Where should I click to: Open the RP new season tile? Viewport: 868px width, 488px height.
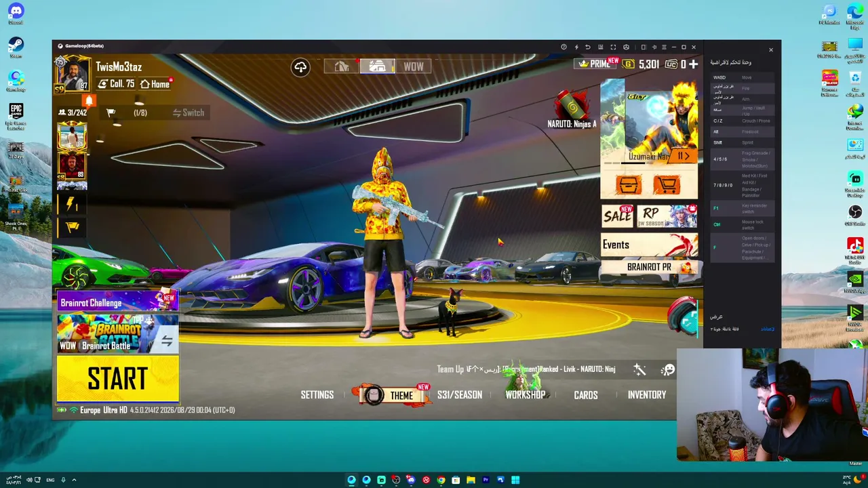[667, 216]
